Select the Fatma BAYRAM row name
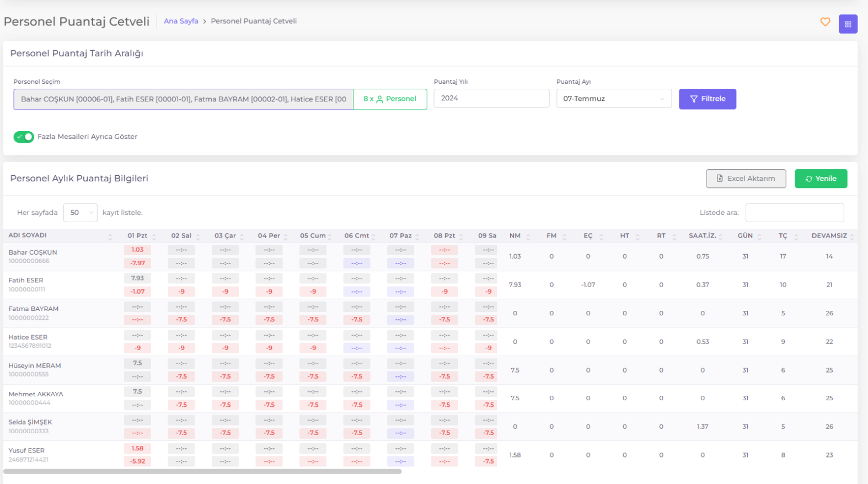Screen dimensions: 868x484 click(34, 309)
